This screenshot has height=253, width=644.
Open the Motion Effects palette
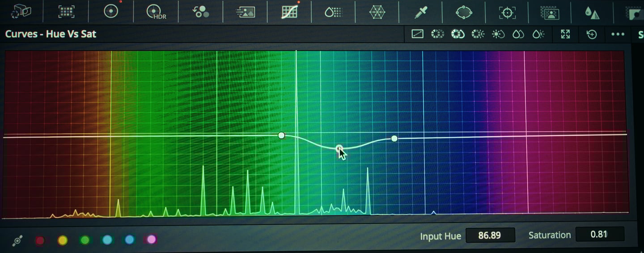tap(245, 12)
